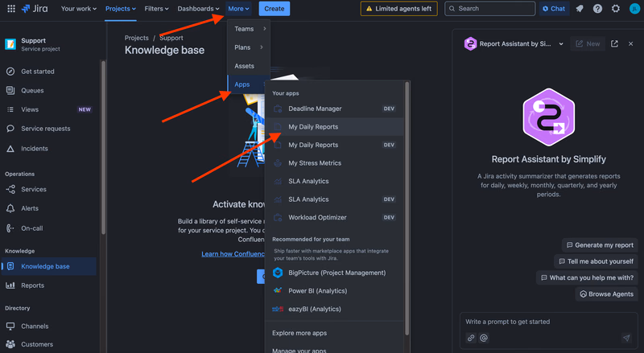Click the Support project avatar icon
644x353 pixels.
click(x=10, y=44)
